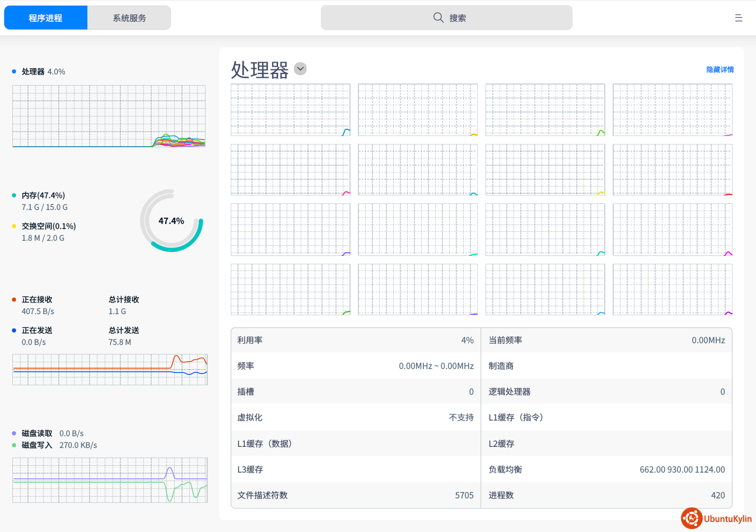This screenshot has width=756, height=532.
Task: Click the 磁盘写入 label
Action: pos(37,445)
